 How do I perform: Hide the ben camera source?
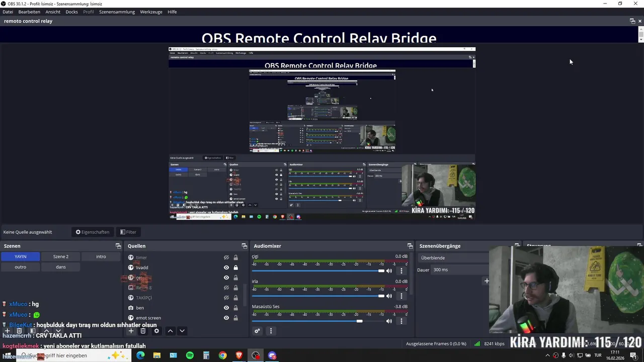[226, 308]
